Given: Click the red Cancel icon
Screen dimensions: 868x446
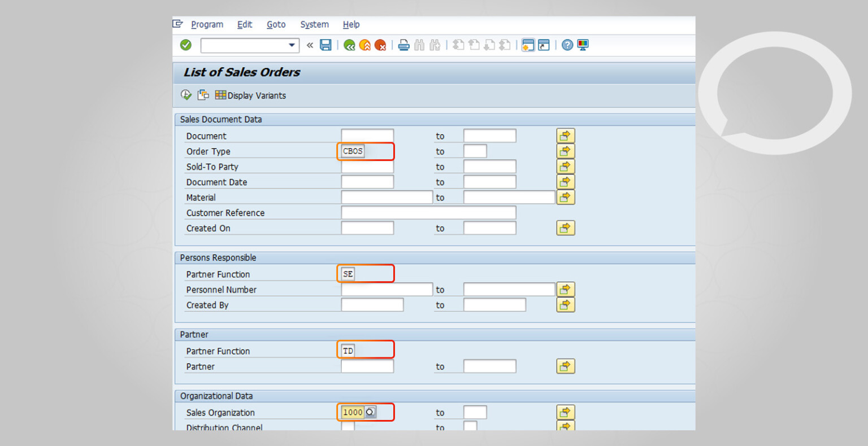Looking at the screenshot, I should [x=380, y=45].
